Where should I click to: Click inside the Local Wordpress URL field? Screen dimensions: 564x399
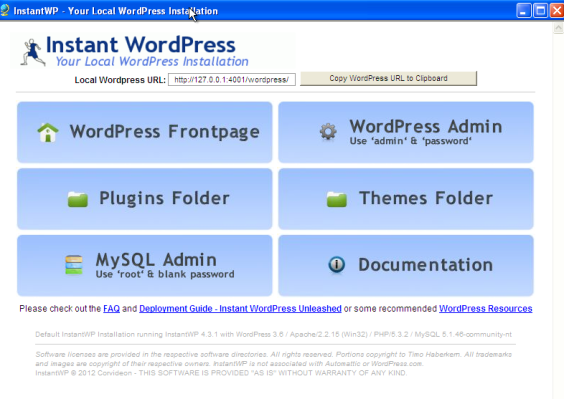(x=232, y=80)
